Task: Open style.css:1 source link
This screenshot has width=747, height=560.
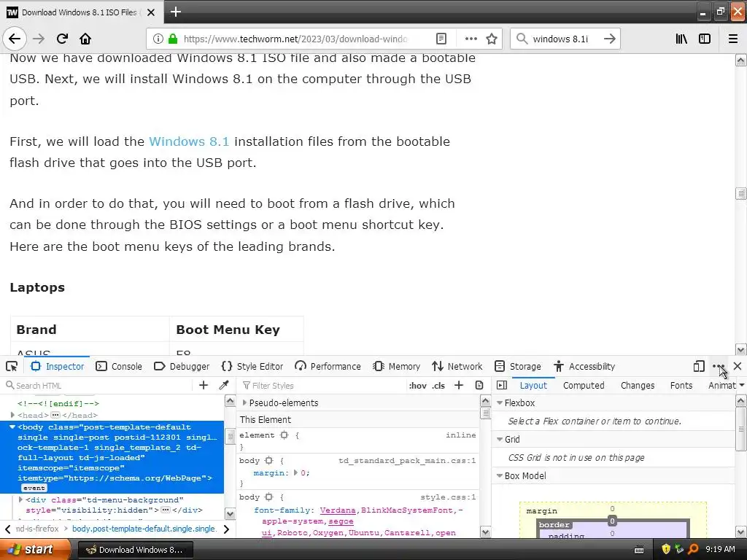Action: pyautogui.click(x=448, y=497)
